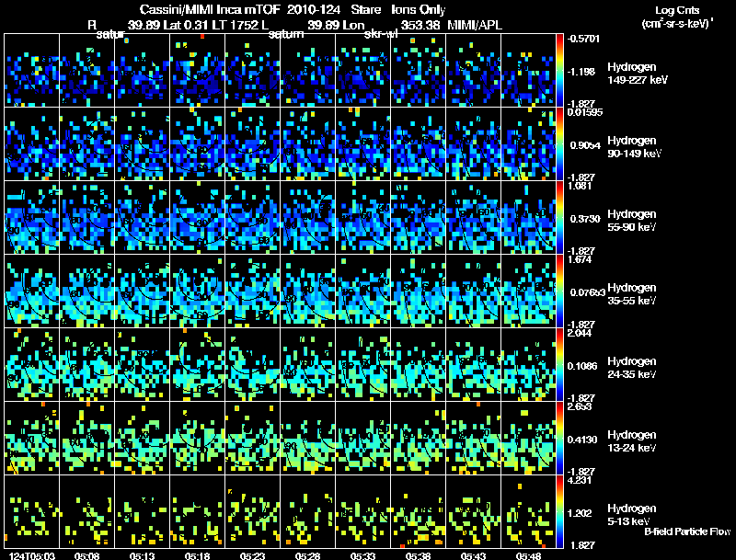
Task: Click the 'Hydrogen 24-35 keV' row label
Action: 632,368
